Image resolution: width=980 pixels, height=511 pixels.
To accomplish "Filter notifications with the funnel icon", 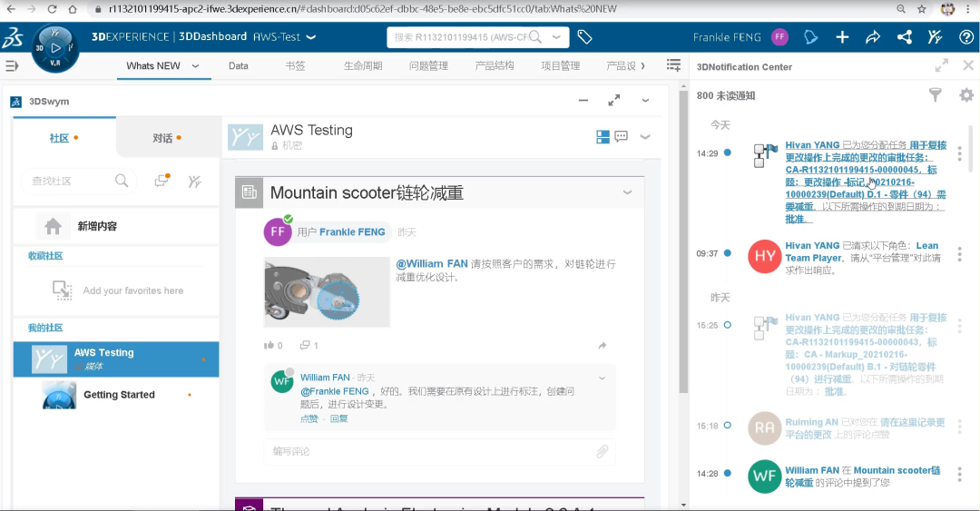I will coord(936,94).
